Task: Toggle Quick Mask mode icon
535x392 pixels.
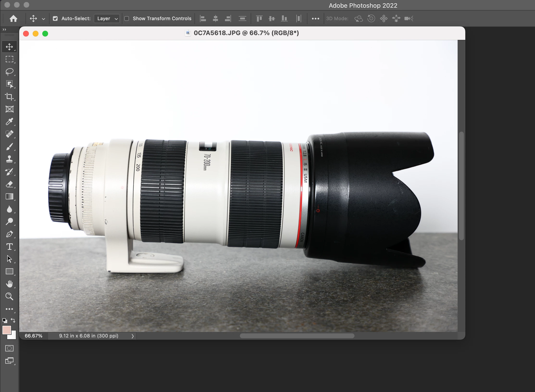Action: coord(9,348)
